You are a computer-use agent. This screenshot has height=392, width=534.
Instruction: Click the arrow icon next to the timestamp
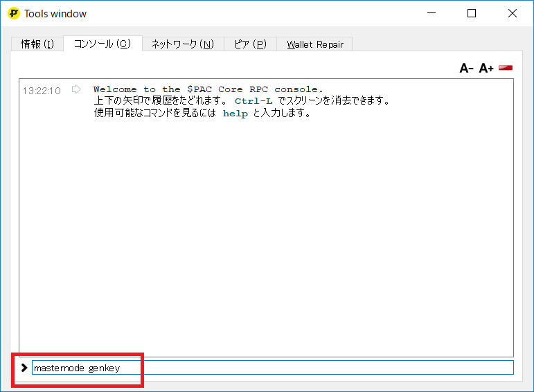click(x=76, y=89)
